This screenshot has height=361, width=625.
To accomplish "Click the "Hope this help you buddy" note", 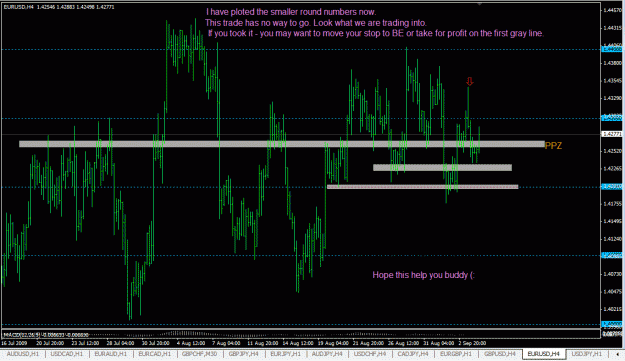I will (424, 275).
